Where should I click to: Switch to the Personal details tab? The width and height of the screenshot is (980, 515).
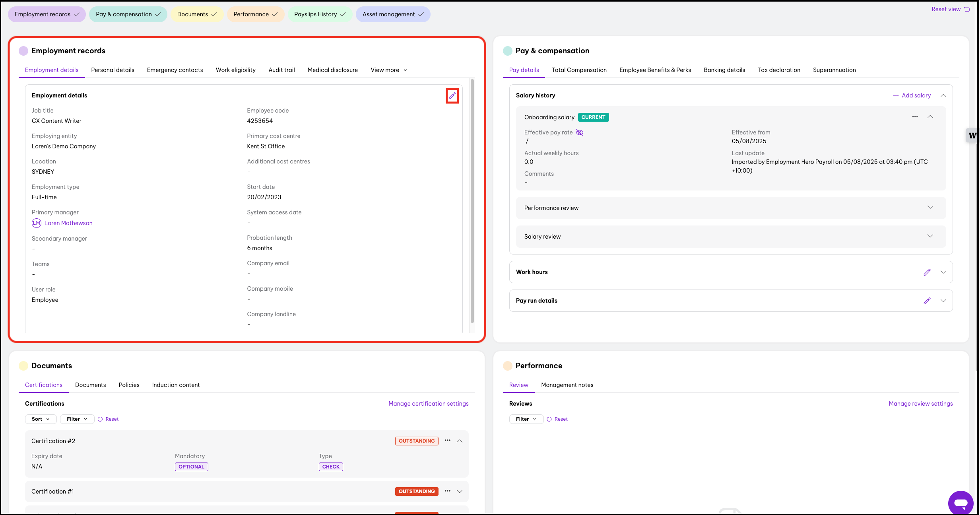(113, 70)
